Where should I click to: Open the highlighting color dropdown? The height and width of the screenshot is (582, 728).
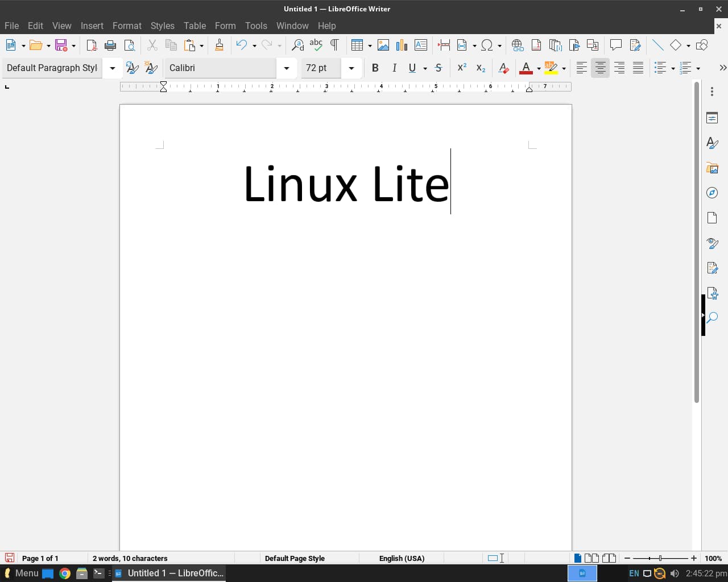(564, 68)
